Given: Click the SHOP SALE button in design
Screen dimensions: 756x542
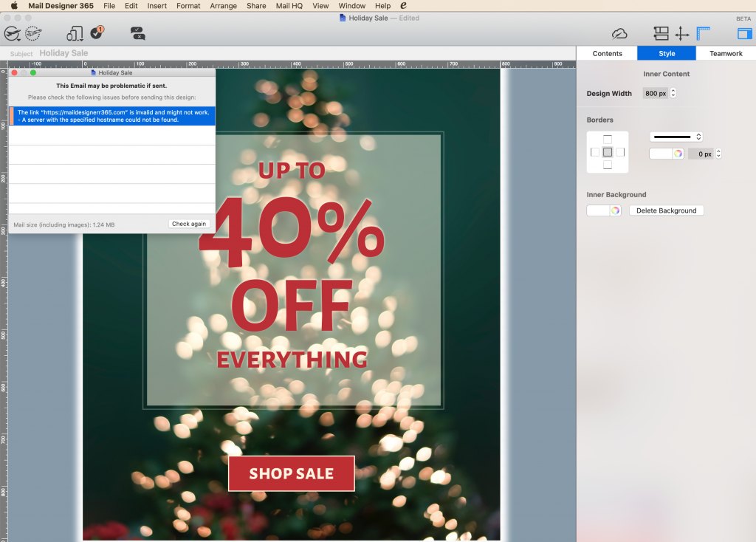Looking at the screenshot, I should pos(291,473).
